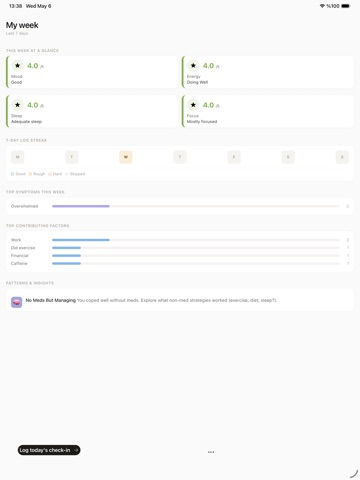Click the Did exercise factor bar
Image resolution: width=360 pixels, height=480 pixels.
click(196, 248)
